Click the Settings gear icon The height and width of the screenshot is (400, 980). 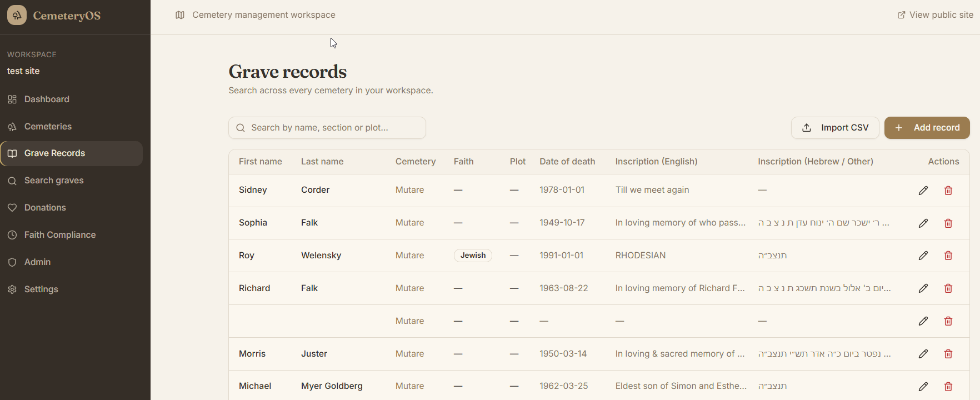(12, 289)
